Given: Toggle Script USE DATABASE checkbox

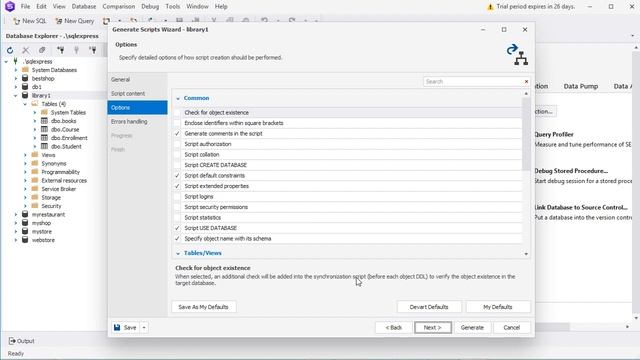Looking at the screenshot, I should (177, 228).
